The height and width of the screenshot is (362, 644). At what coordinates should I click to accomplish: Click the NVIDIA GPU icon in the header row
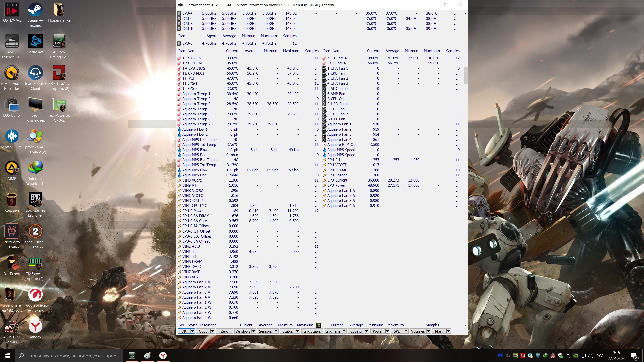(x=318, y=325)
